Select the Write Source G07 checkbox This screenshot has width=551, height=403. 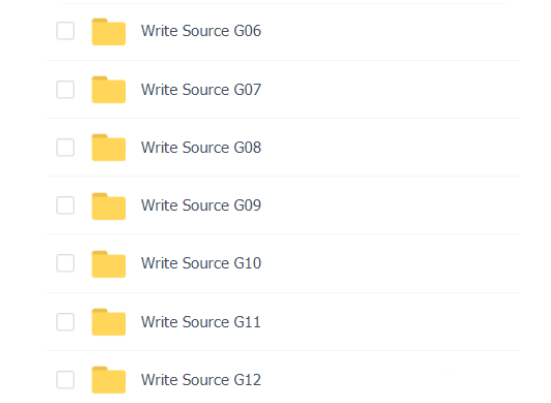[x=65, y=89]
